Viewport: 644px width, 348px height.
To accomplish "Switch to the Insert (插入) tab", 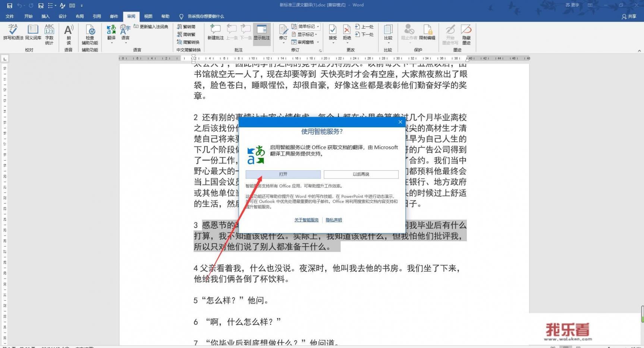I will point(45,16).
